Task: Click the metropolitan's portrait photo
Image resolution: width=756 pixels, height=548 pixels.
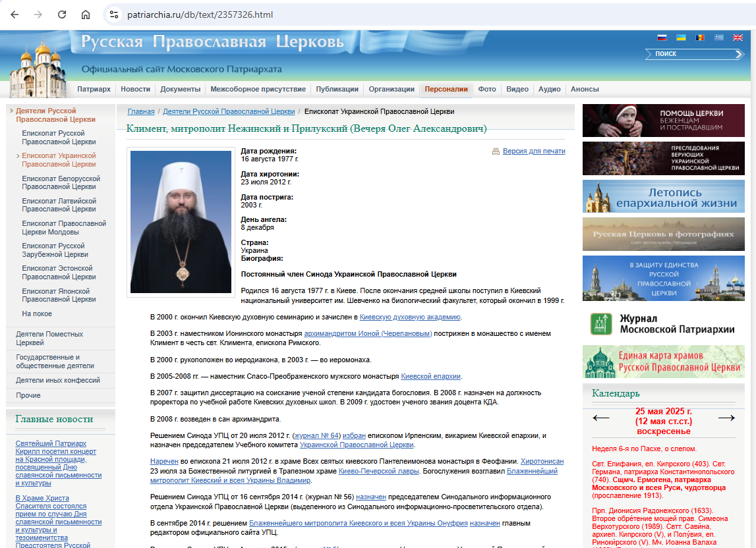Action: (181, 222)
